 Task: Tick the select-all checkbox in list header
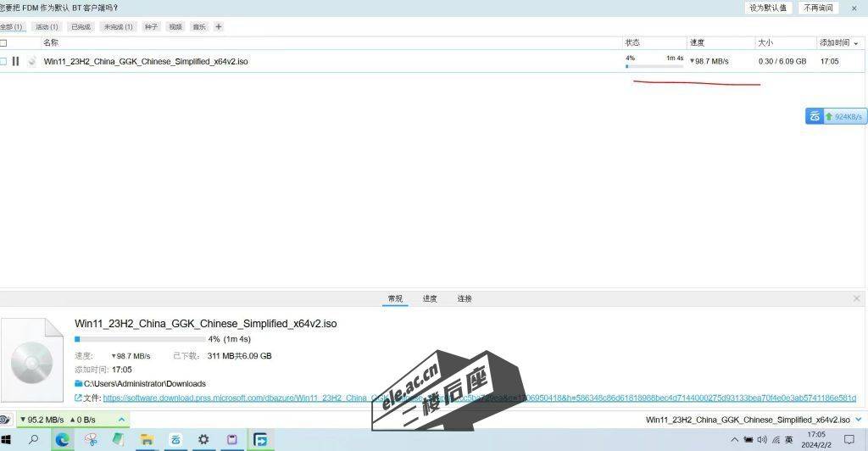tap(3, 42)
